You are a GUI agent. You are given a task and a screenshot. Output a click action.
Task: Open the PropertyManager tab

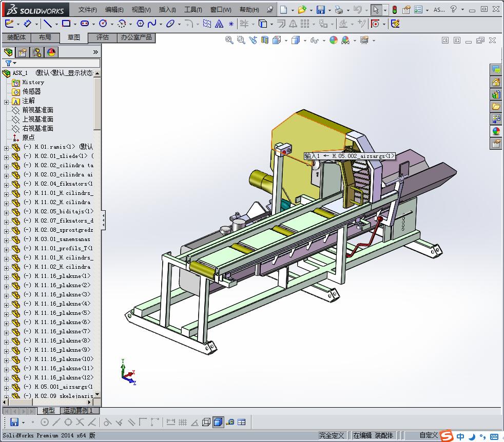23,52
